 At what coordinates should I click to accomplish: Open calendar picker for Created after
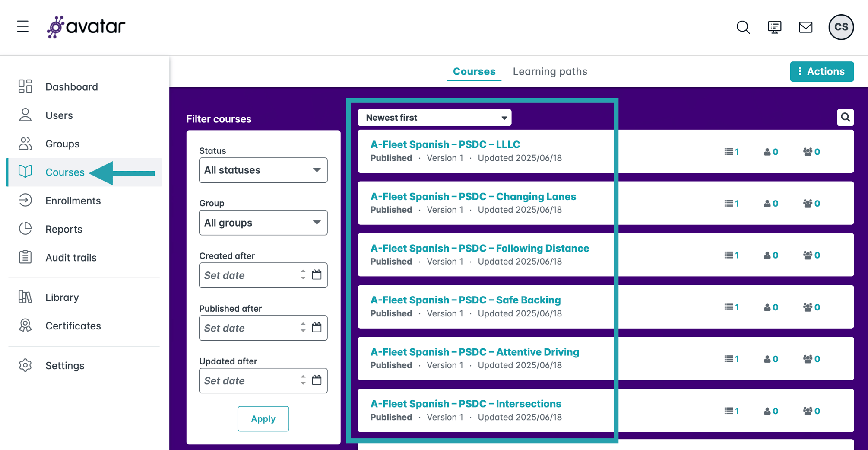coord(317,275)
